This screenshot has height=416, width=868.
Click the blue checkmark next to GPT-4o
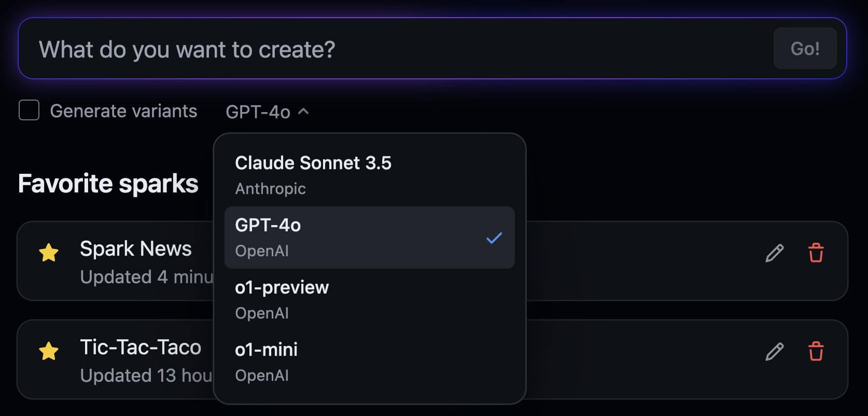coord(494,238)
